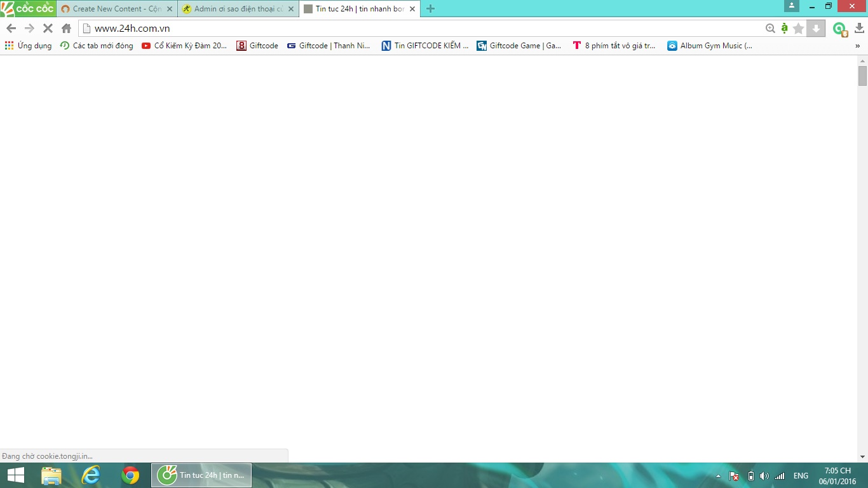The height and width of the screenshot is (488, 868).
Task: Open a new tab with plus button
Action: (431, 9)
